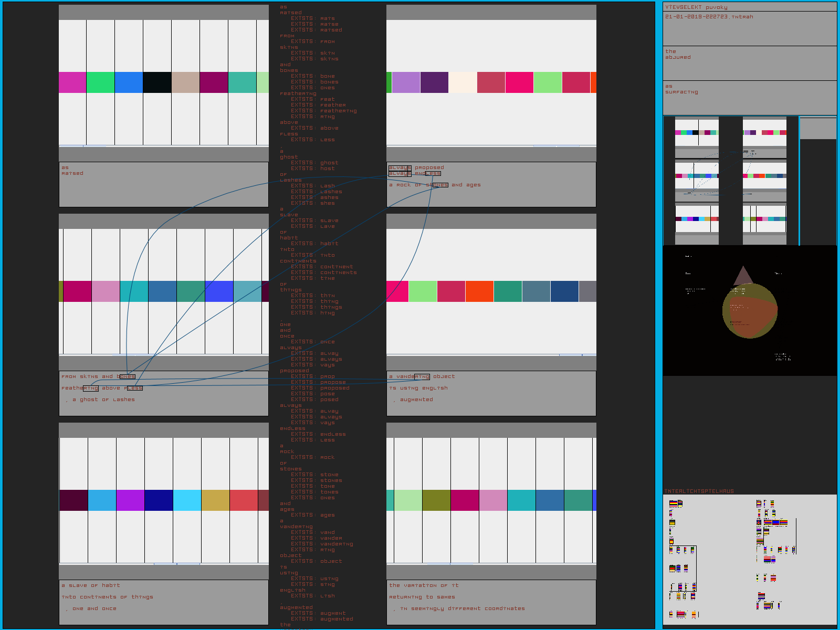Open the "as raised" text panel
The height and width of the screenshot is (630, 840).
point(163,184)
